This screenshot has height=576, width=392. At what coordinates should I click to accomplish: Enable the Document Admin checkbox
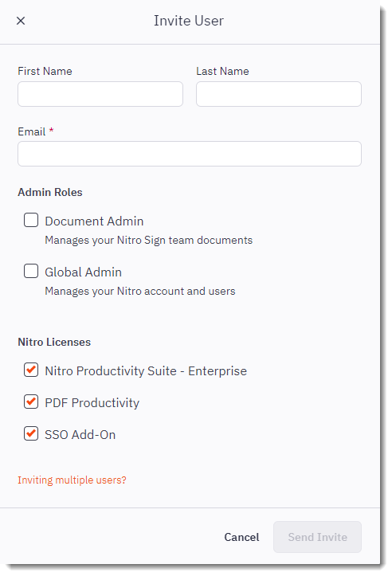[x=31, y=220]
